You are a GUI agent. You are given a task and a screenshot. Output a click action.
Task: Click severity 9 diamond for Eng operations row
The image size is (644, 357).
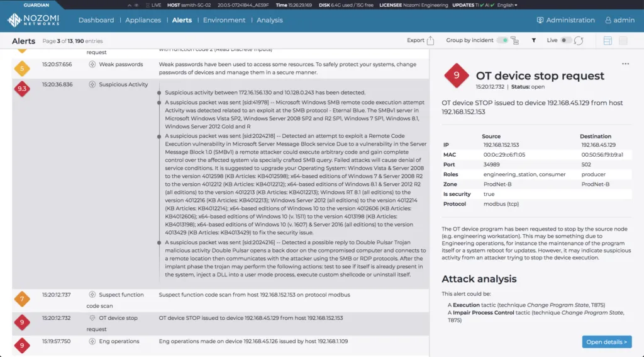[x=22, y=345]
